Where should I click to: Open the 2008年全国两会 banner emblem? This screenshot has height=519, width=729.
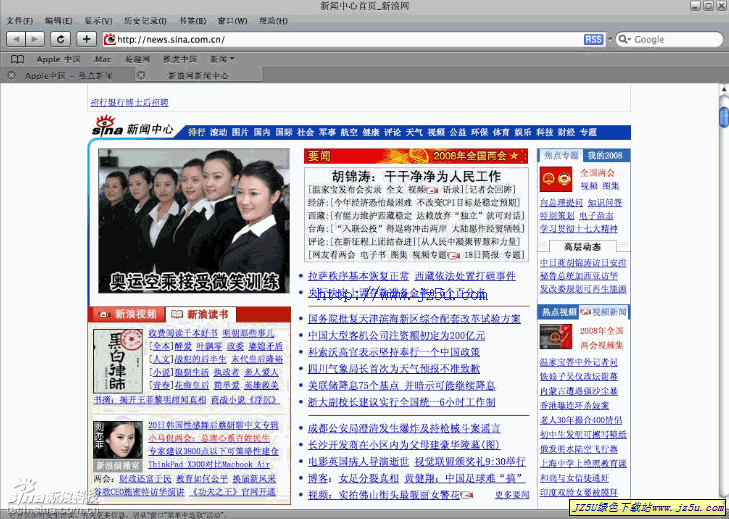pos(416,156)
